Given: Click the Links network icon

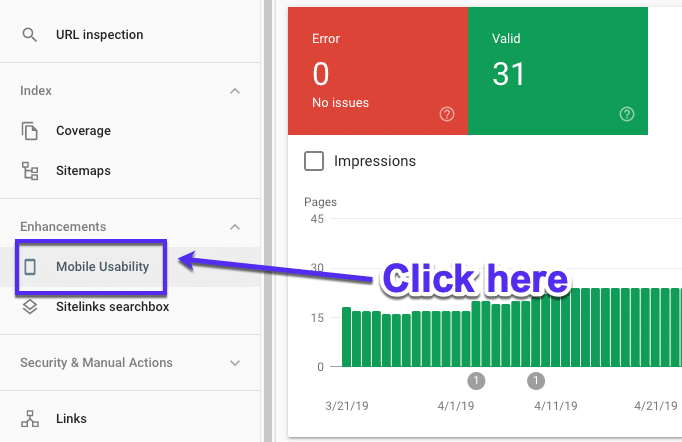Looking at the screenshot, I should tap(30, 419).
